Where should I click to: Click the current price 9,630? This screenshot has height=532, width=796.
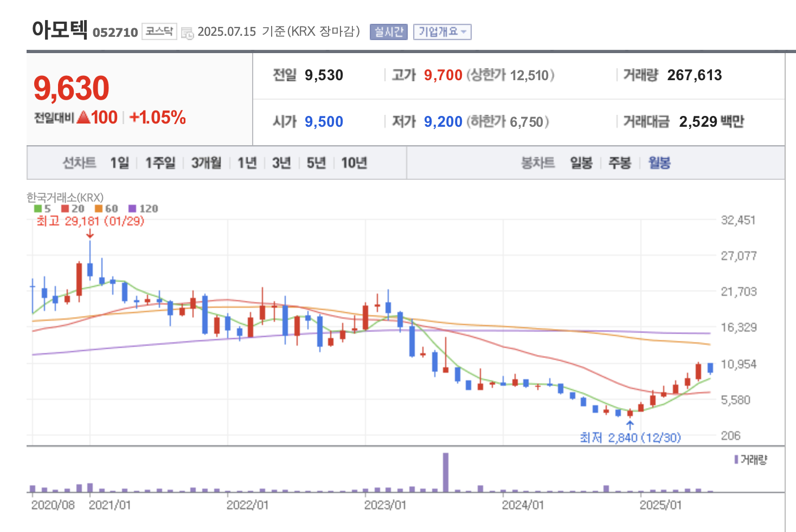(x=72, y=88)
